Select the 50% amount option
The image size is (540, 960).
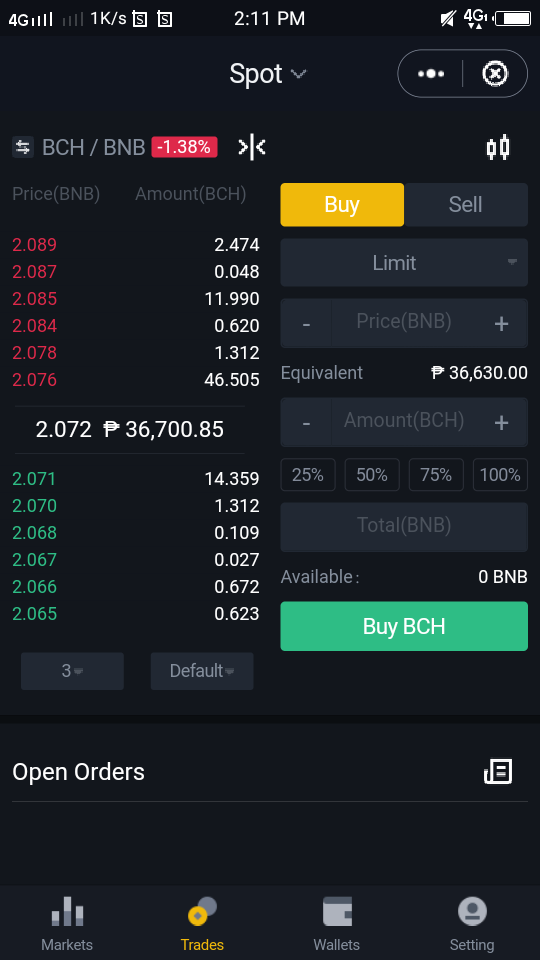[x=372, y=474]
